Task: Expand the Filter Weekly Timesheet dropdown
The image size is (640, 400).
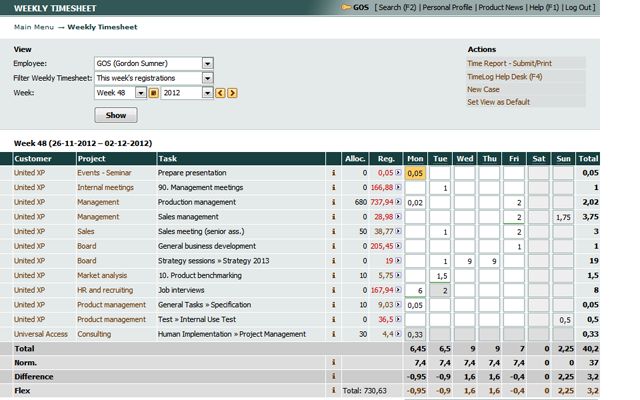Action: point(207,78)
